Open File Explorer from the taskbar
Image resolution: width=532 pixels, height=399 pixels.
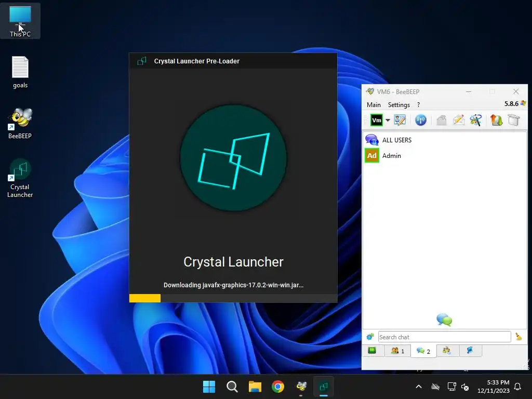click(255, 387)
